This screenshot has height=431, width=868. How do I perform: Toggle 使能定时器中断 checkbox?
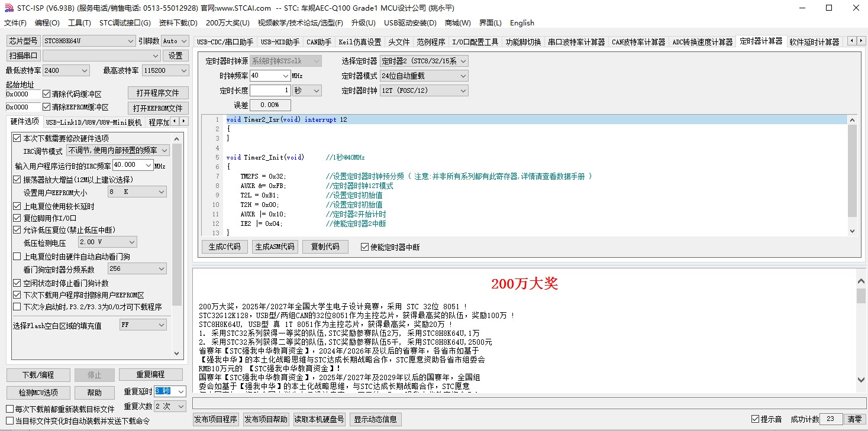coord(364,247)
